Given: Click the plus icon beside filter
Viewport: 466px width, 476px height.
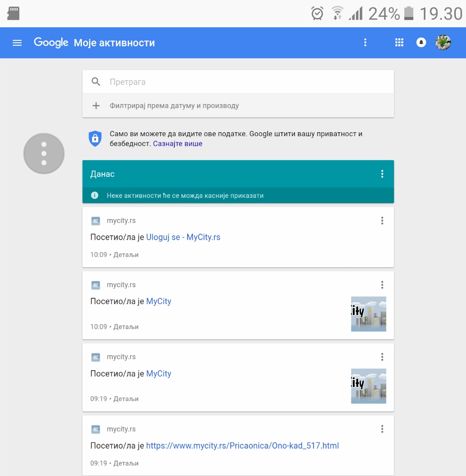Looking at the screenshot, I should [96, 106].
